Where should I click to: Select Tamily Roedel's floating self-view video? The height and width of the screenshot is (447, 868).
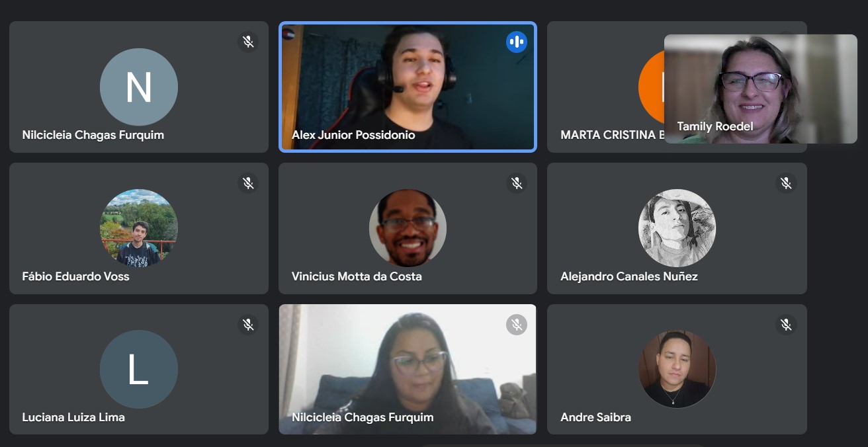point(761,89)
